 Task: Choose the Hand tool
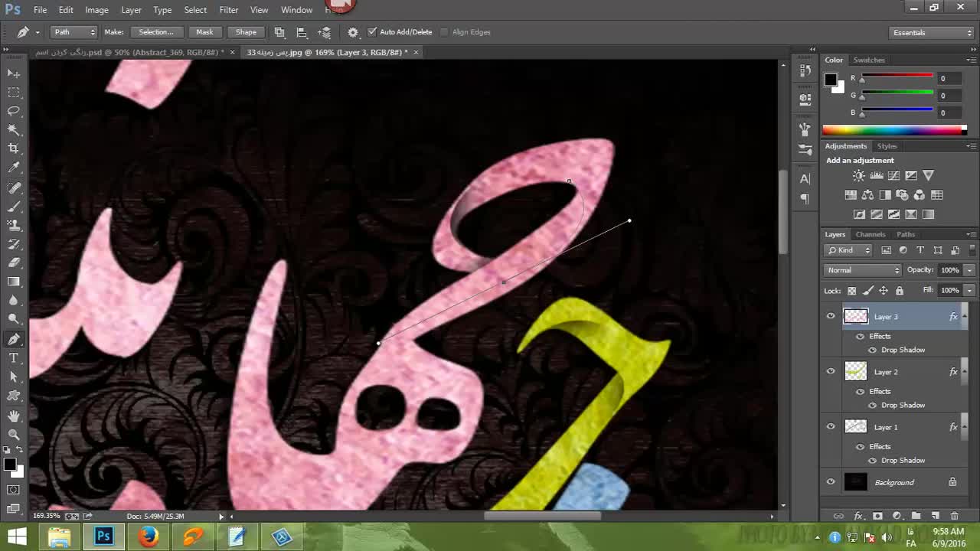14,416
